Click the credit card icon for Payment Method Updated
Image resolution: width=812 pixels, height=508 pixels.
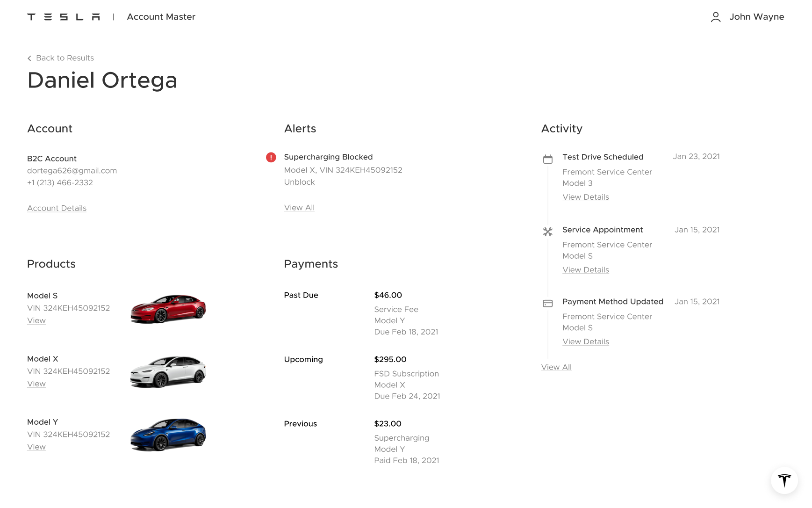tap(547, 304)
